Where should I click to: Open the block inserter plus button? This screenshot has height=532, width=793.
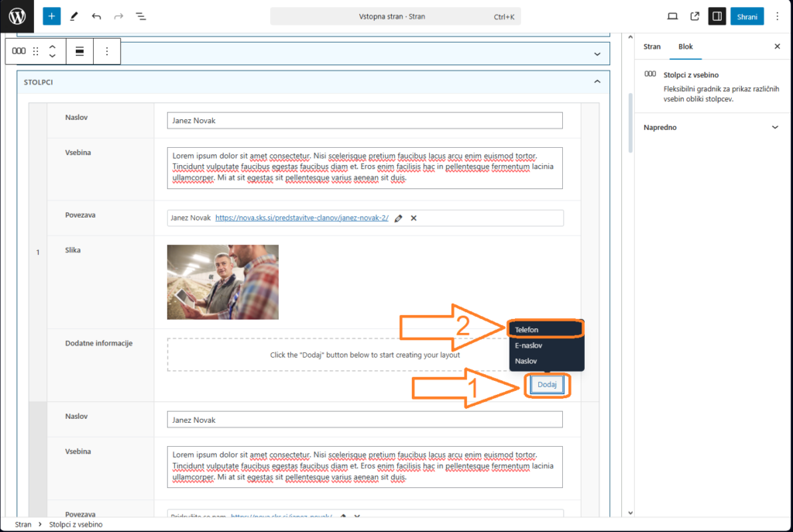click(x=52, y=16)
